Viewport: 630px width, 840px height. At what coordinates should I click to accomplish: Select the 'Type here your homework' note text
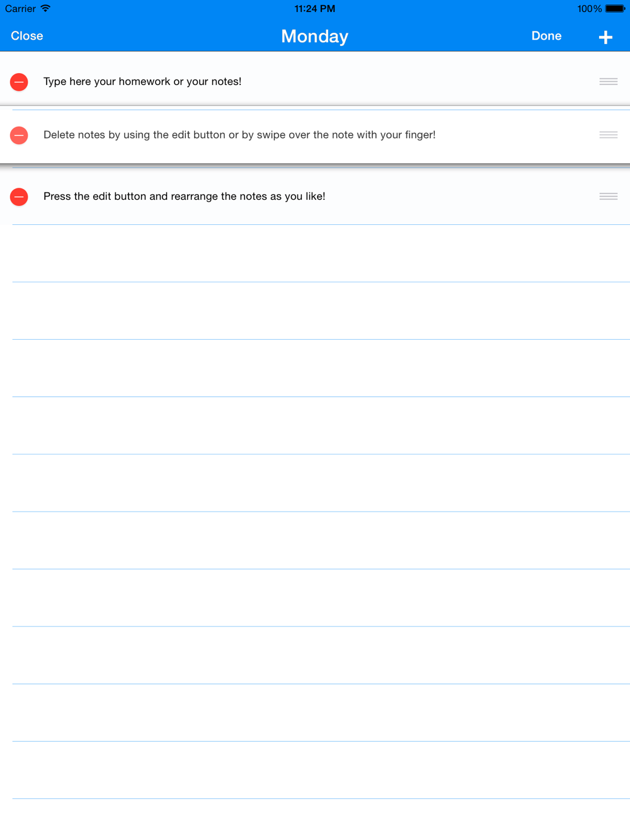coord(142,81)
